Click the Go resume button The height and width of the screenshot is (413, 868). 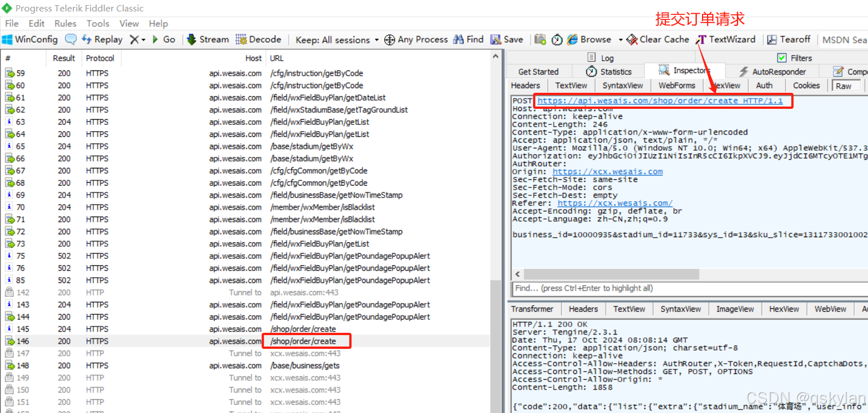point(163,40)
